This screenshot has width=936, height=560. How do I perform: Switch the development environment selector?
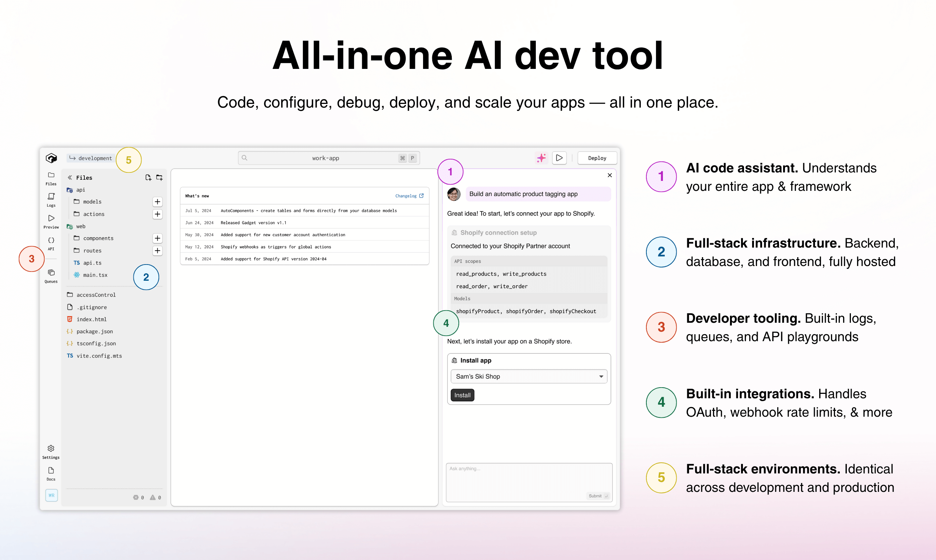pos(91,158)
